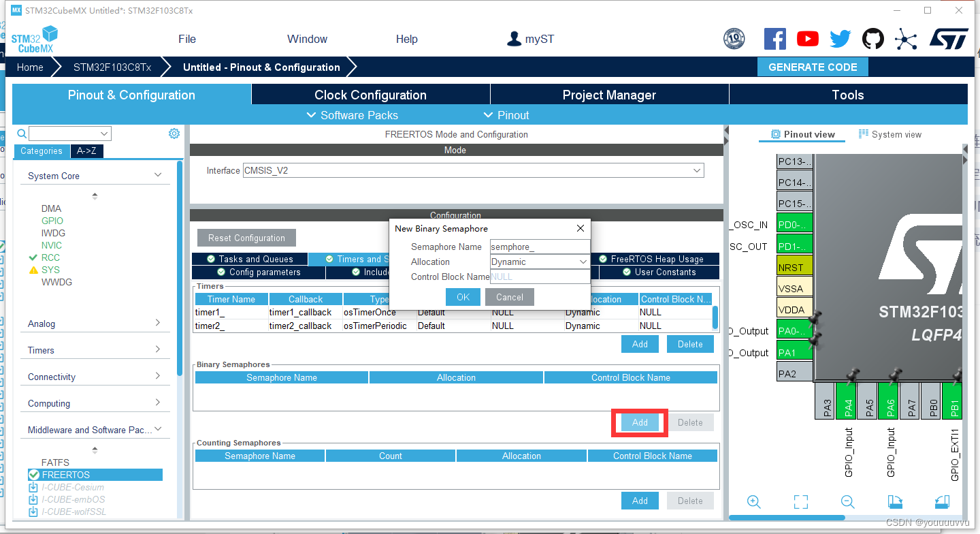Click the FREERTOS enabled check icon
980x534 pixels.
pyautogui.click(x=33, y=475)
